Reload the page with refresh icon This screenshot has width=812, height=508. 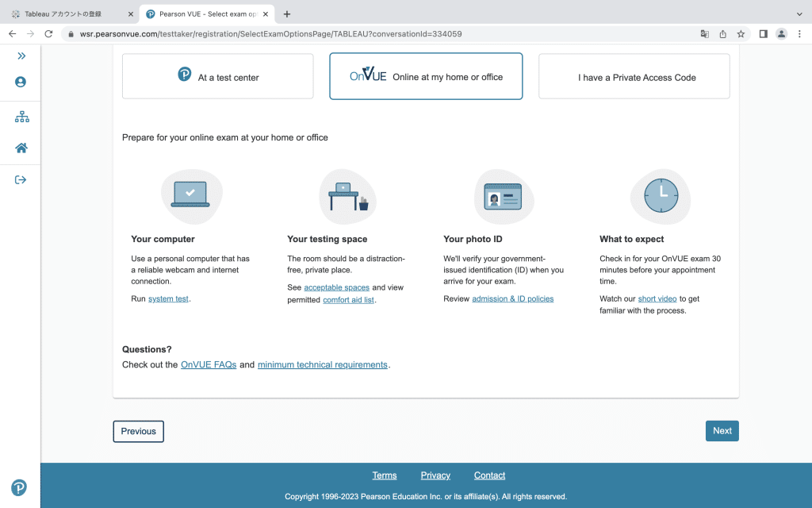(48, 33)
